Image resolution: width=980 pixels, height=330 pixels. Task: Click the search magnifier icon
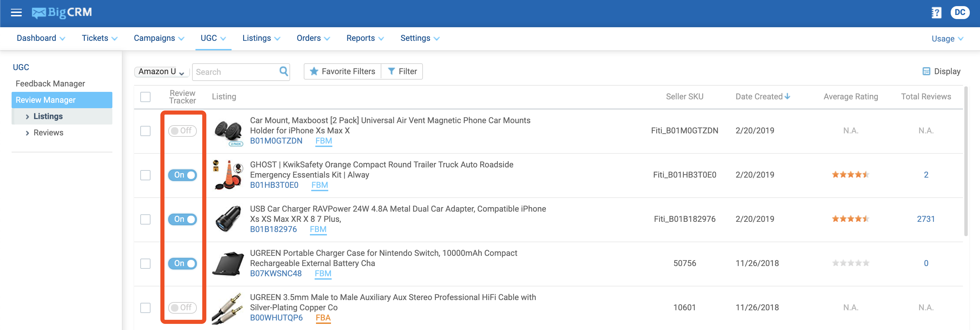[283, 71]
